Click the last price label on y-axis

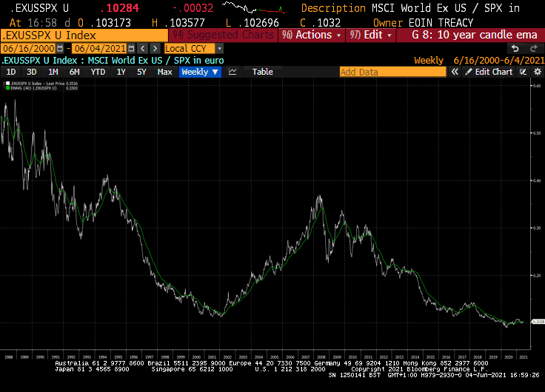538,322
